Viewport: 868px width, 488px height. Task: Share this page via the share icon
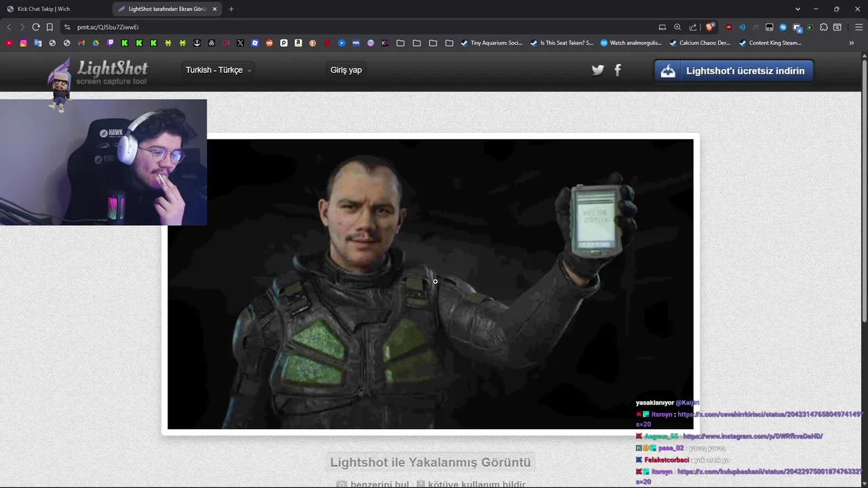pyautogui.click(x=693, y=27)
